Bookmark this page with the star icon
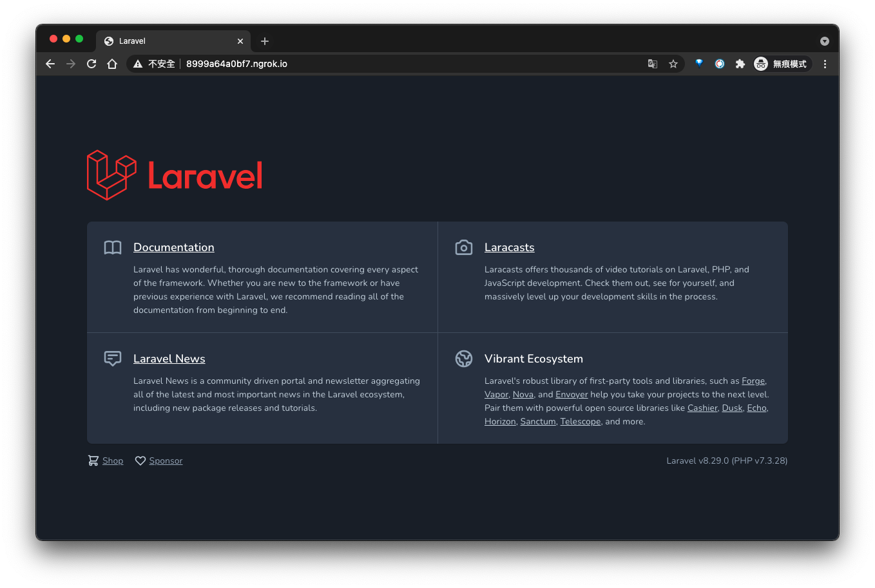 tap(673, 64)
